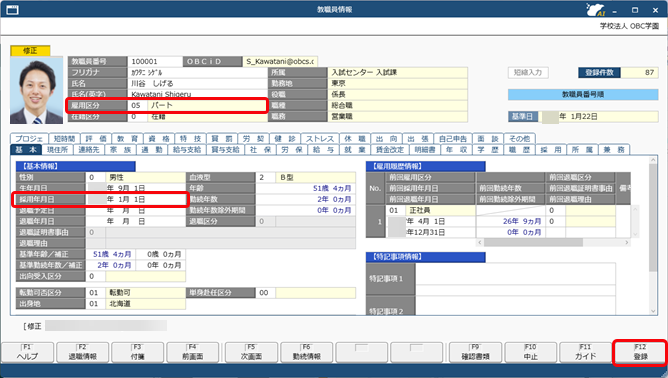This screenshot has width=668, height=378.
Task: Click the 出身地 code field
Action: (x=95, y=304)
